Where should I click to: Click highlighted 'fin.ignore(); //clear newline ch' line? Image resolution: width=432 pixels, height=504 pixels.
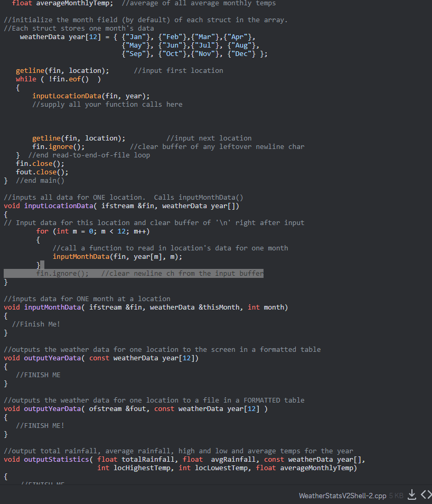click(x=134, y=274)
